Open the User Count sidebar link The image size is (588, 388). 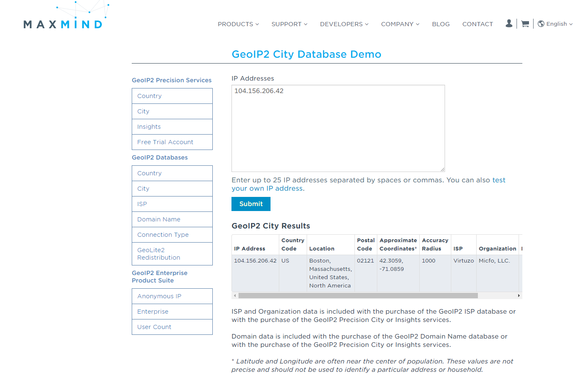point(172,327)
